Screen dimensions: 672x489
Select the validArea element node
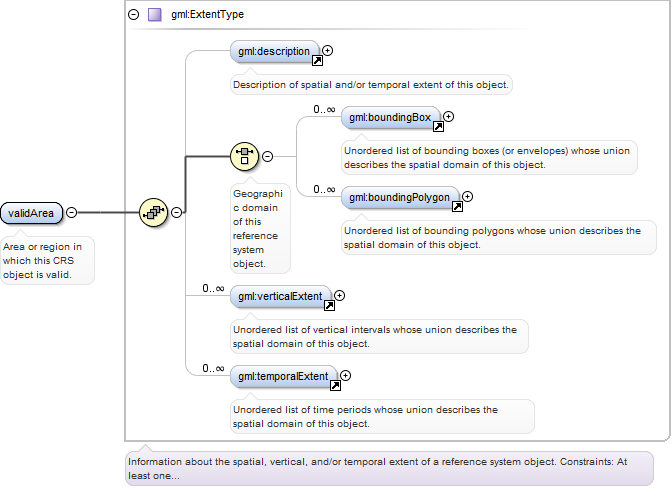pos(31,213)
